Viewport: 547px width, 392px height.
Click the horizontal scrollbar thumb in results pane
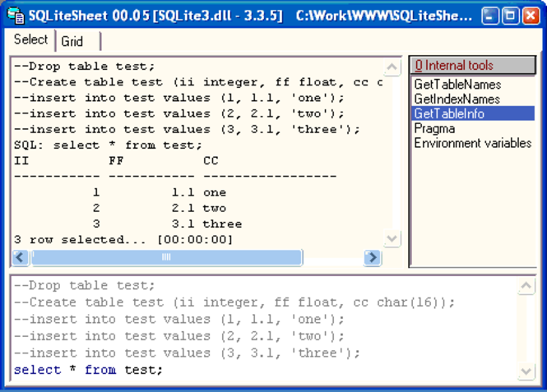tap(166, 257)
